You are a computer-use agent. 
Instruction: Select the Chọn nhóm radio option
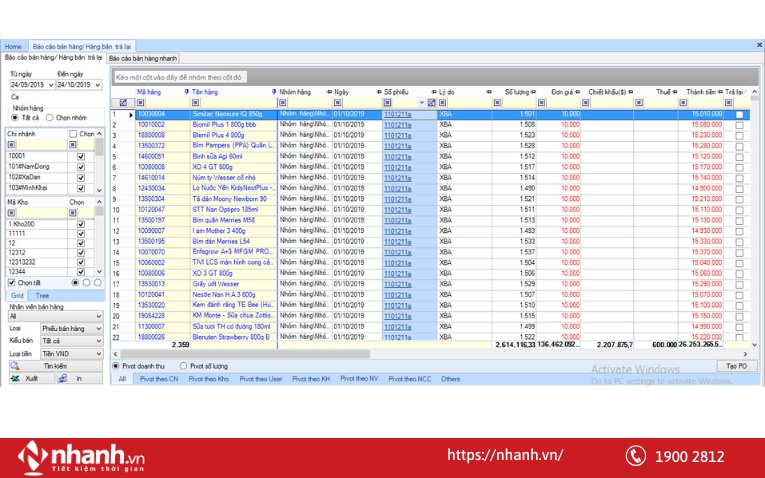tap(50, 118)
